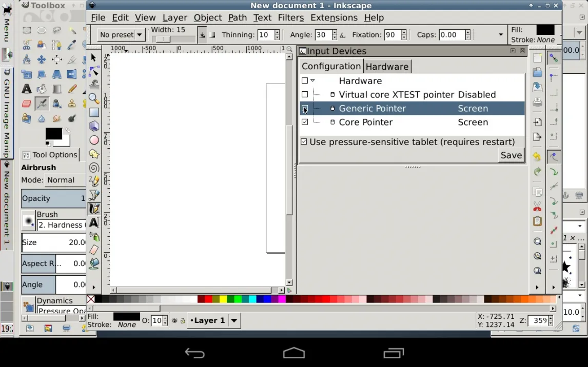Select the Zoom tool in Inkscape toolbox

(94, 98)
